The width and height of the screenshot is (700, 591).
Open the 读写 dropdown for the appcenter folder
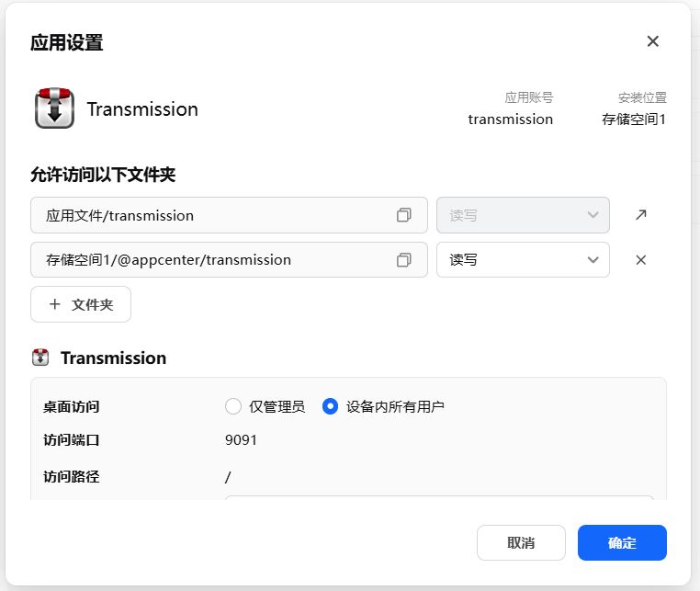click(523, 259)
